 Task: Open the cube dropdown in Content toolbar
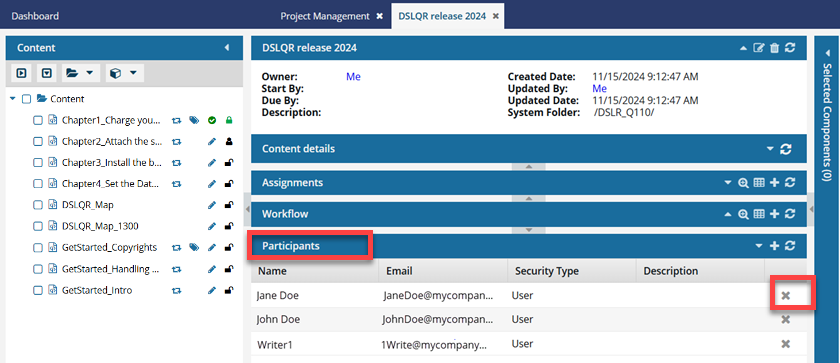click(x=123, y=72)
